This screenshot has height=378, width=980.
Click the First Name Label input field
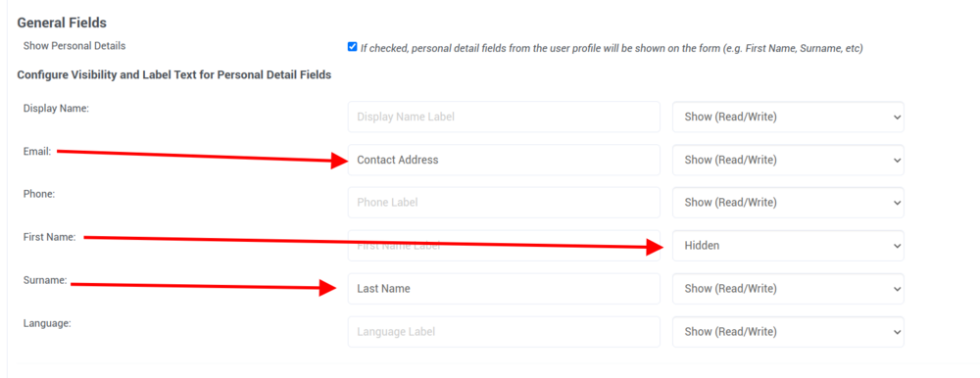pos(504,246)
